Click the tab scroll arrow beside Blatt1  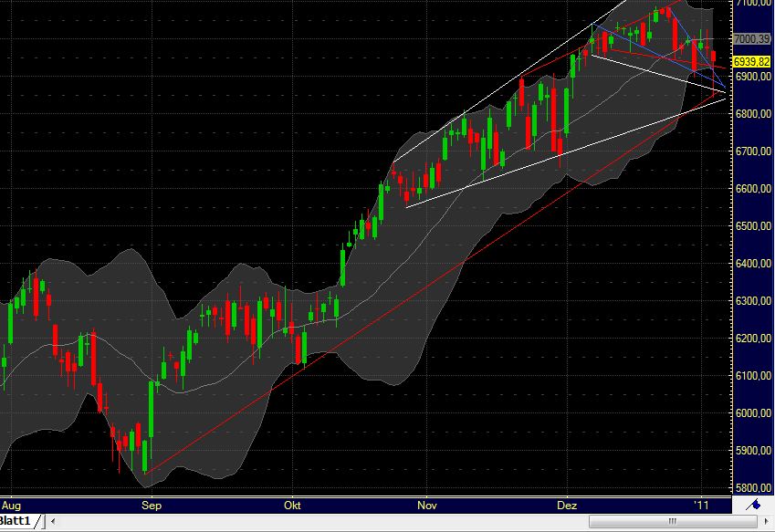tap(52, 520)
